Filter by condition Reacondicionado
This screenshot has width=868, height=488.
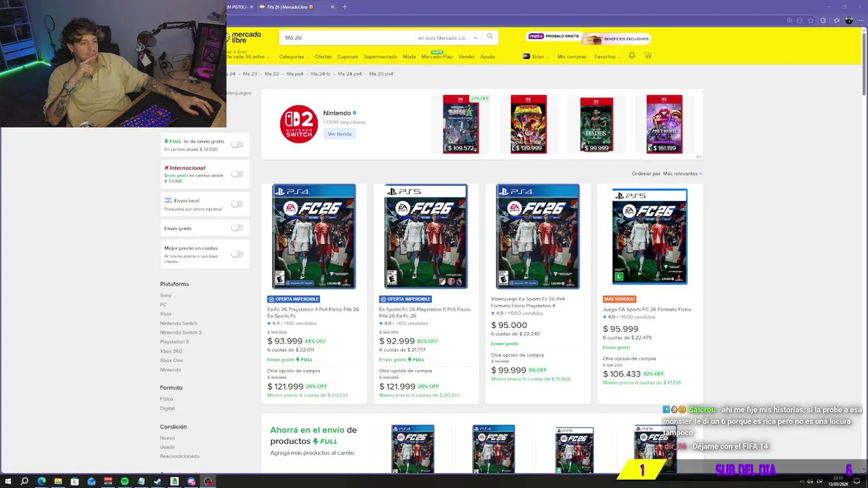click(180, 457)
